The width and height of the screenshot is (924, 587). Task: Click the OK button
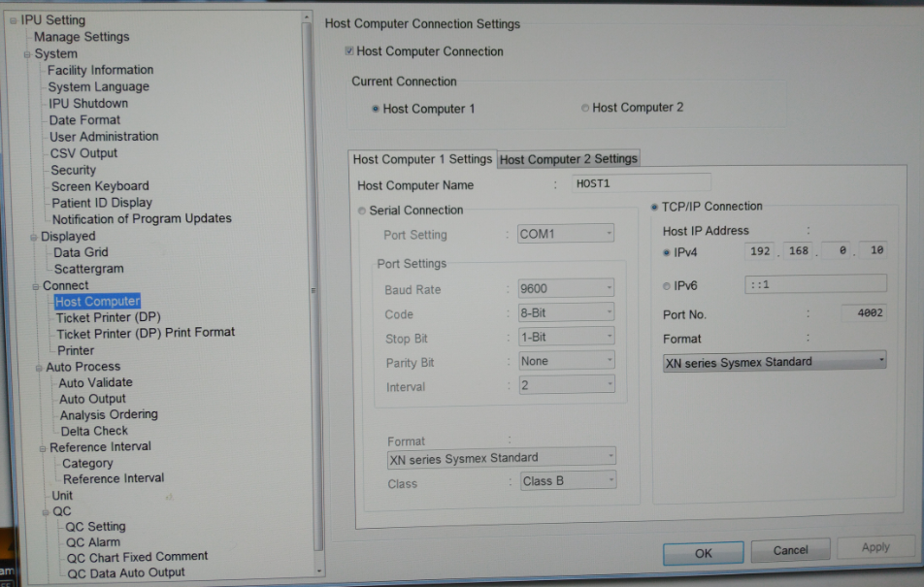[x=703, y=552]
